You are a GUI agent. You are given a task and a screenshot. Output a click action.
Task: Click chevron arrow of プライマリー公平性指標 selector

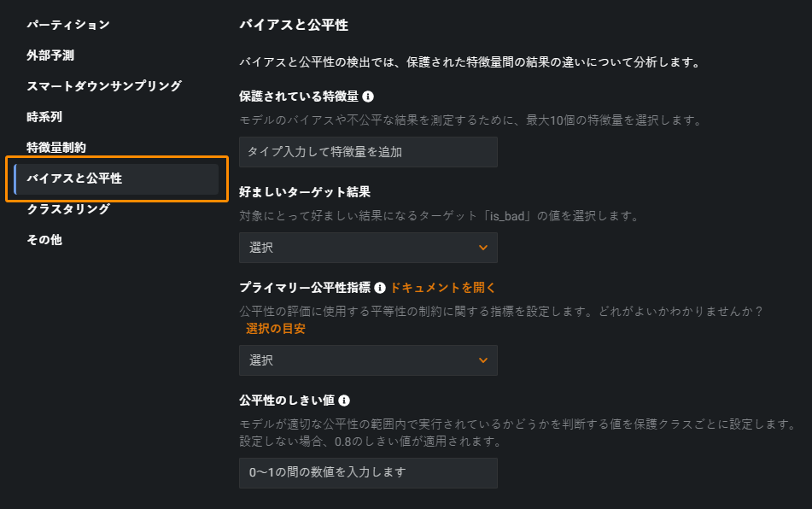pos(483,360)
